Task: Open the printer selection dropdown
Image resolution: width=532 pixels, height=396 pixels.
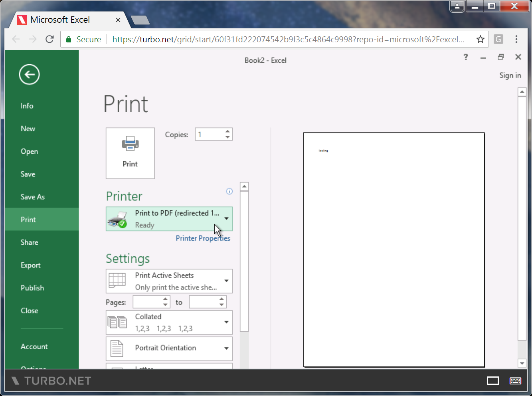Action: pos(226,219)
